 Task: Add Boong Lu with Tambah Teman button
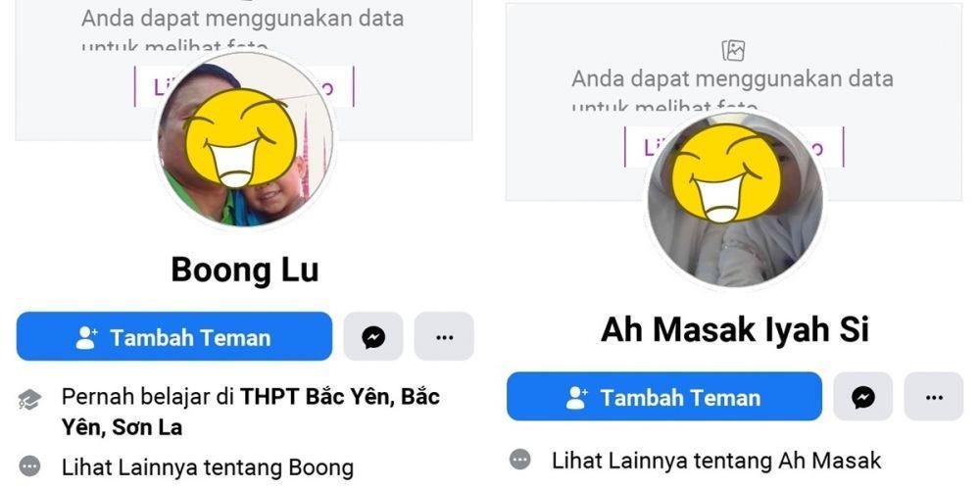[x=174, y=337]
